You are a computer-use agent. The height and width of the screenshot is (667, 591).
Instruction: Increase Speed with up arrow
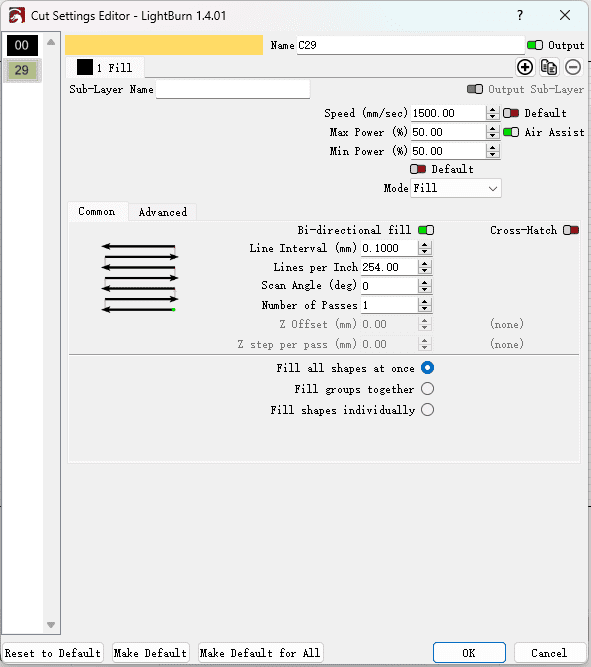click(x=493, y=110)
